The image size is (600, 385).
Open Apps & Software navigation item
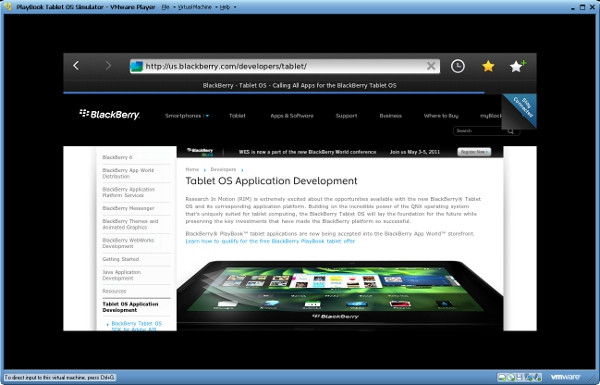tap(292, 116)
